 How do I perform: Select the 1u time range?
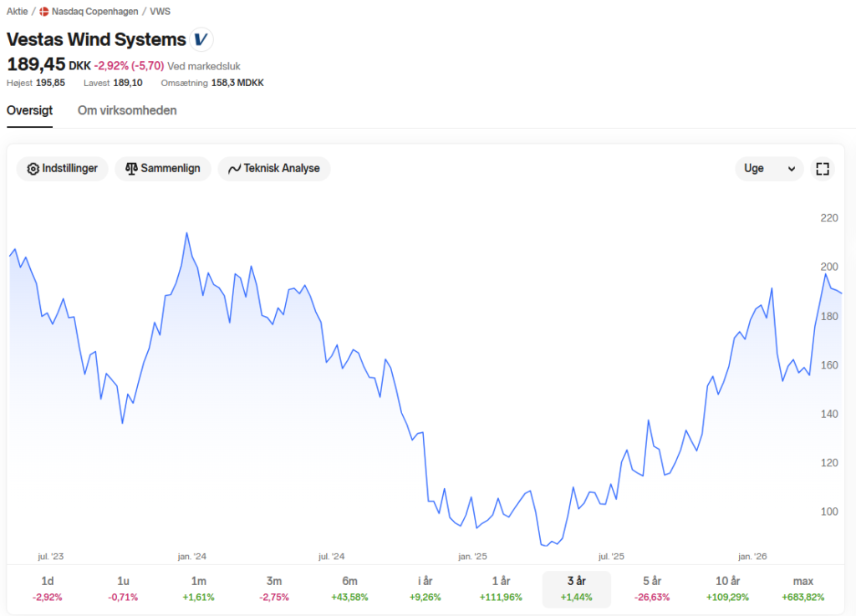click(123, 588)
